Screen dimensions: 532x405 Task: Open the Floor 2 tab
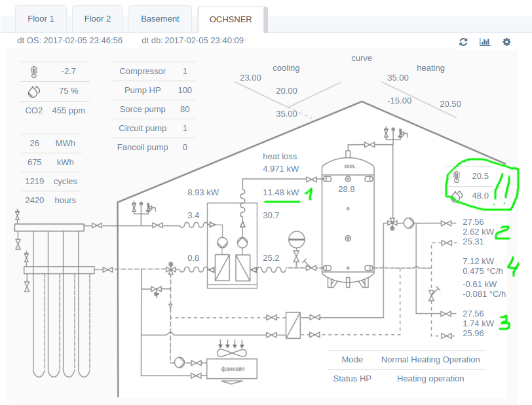coord(98,19)
